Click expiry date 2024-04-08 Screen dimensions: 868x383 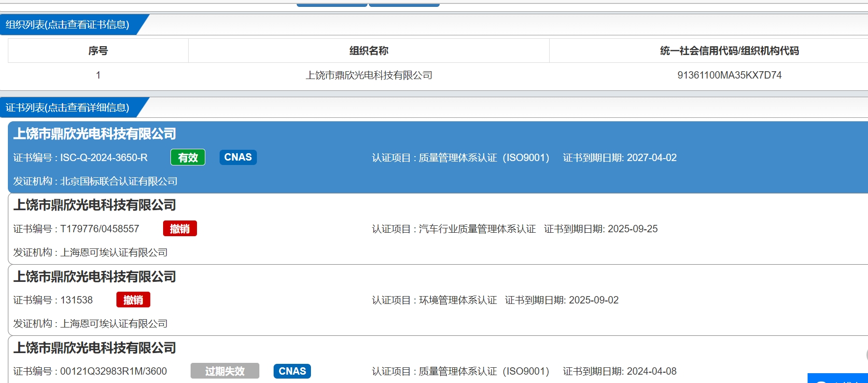point(652,371)
